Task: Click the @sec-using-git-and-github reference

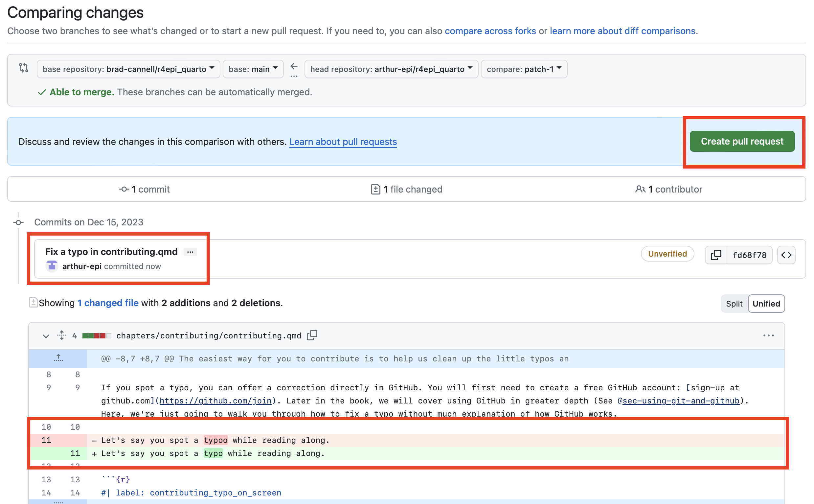Action: point(678,401)
